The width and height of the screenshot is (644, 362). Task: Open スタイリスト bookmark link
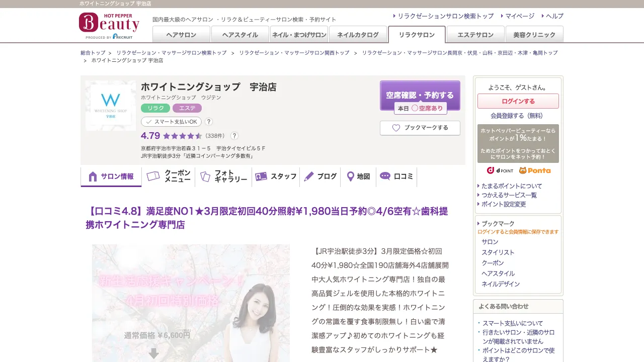pyautogui.click(x=498, y=252)
